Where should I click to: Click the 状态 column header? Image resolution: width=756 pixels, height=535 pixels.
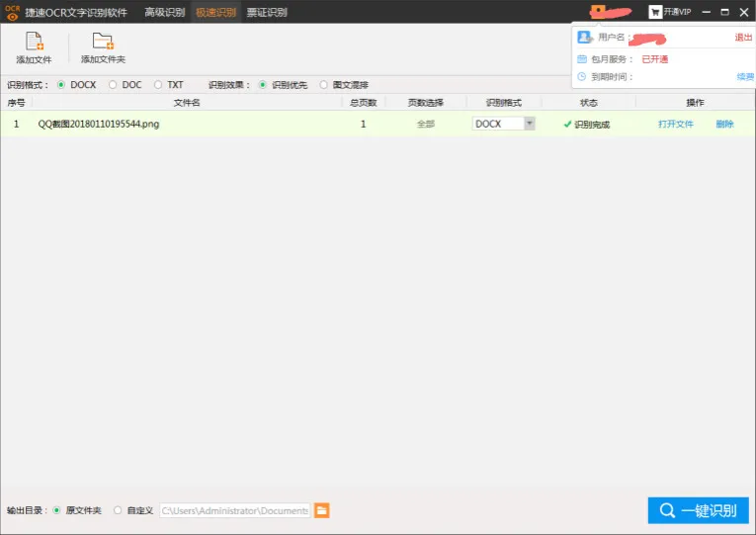[589, 103]
